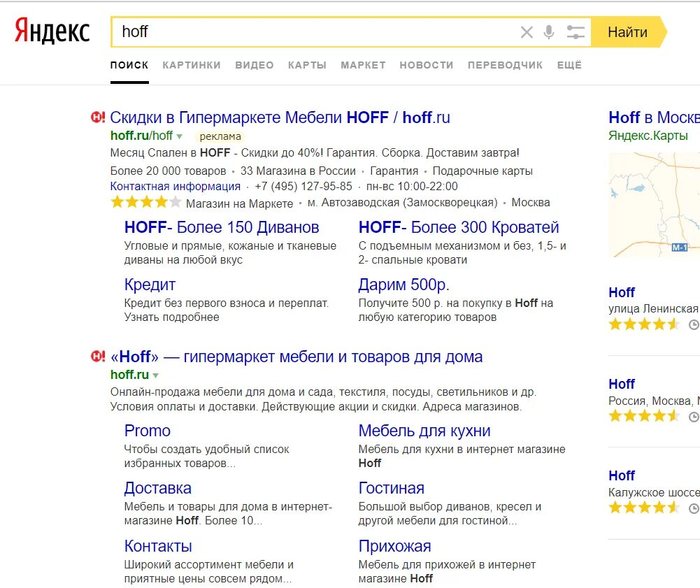This screenshot has height=588, width=700.
Task: Click Более 20 000 товаров text
Action: tap(169, 171)
